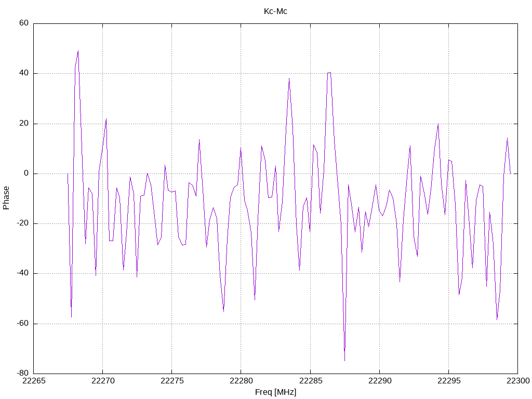Click the y-axis tick label 60

(24, 23)
